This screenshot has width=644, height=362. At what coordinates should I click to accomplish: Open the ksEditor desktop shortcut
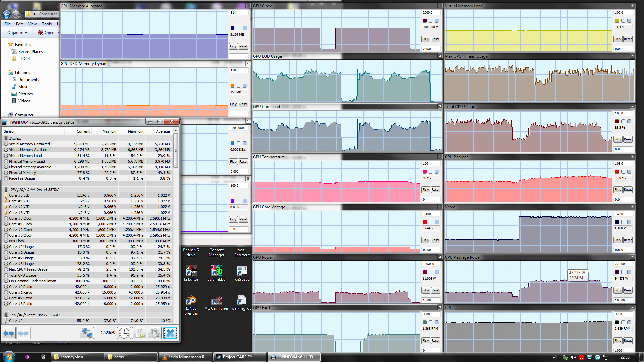[x=191, y=273]
